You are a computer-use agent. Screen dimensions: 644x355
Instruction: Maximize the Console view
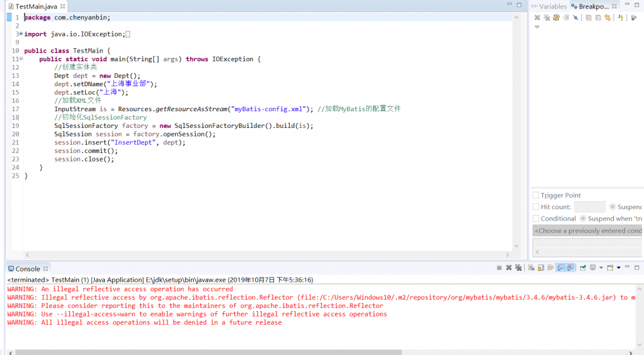(x=637, y=268)
